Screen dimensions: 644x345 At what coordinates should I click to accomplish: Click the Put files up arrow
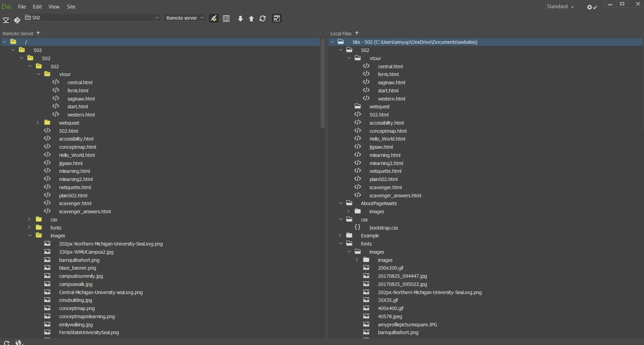coord(251,19)
